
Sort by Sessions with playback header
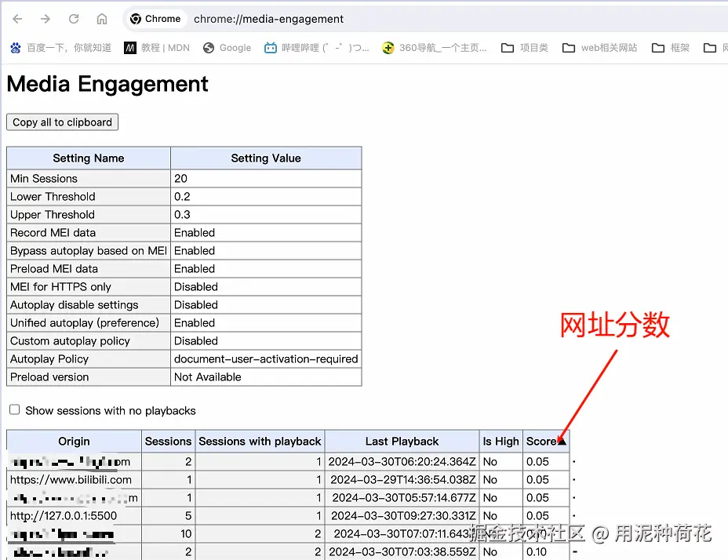pyautogui.click(x=260, y=441)
